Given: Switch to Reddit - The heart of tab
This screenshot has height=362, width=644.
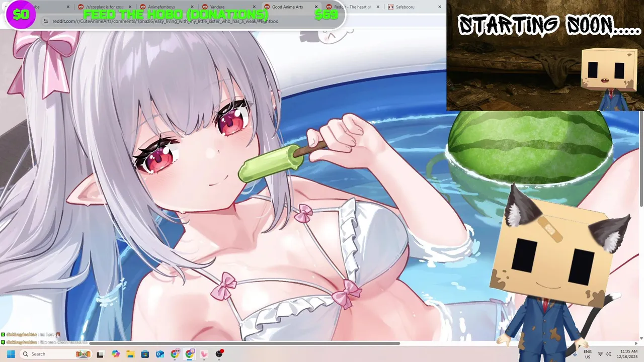Looking at the screenshot, I should pyautogui.click(x=352, y=7).
